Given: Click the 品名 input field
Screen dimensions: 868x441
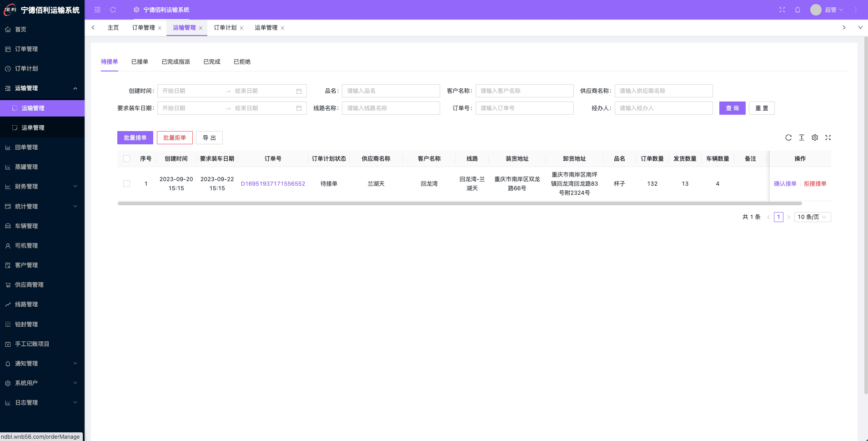Looking at the screenshot, I should tap(391, 91).
